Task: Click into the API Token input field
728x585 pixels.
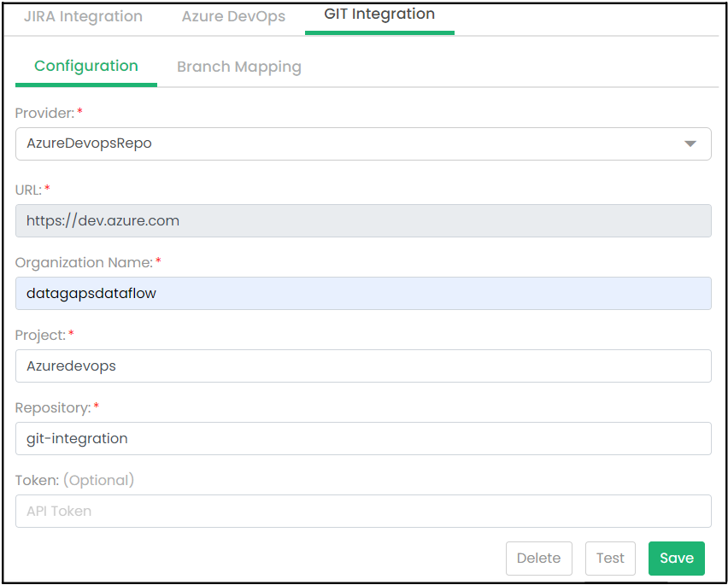Action: (362, 511)
